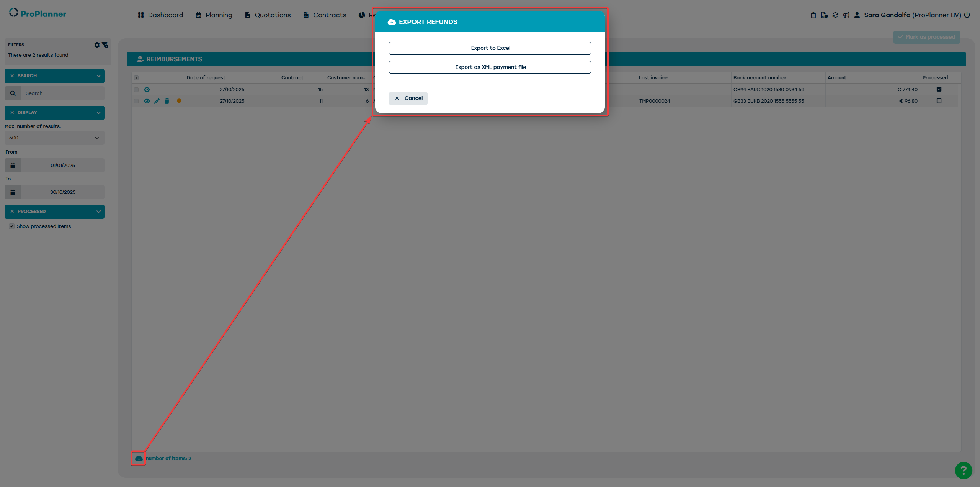Click the Search input field
Screen dimensions: 980x487
[63, 93]
